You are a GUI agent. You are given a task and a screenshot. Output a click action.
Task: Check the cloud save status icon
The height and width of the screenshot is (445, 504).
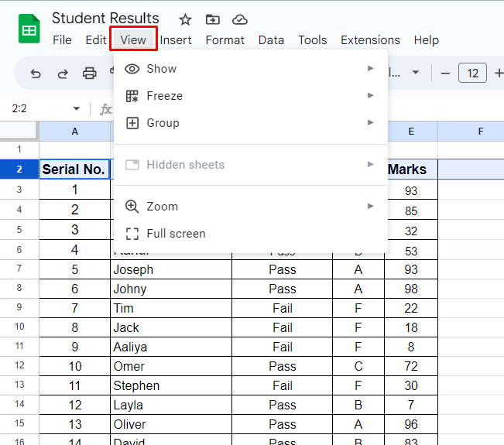point(240,19)
